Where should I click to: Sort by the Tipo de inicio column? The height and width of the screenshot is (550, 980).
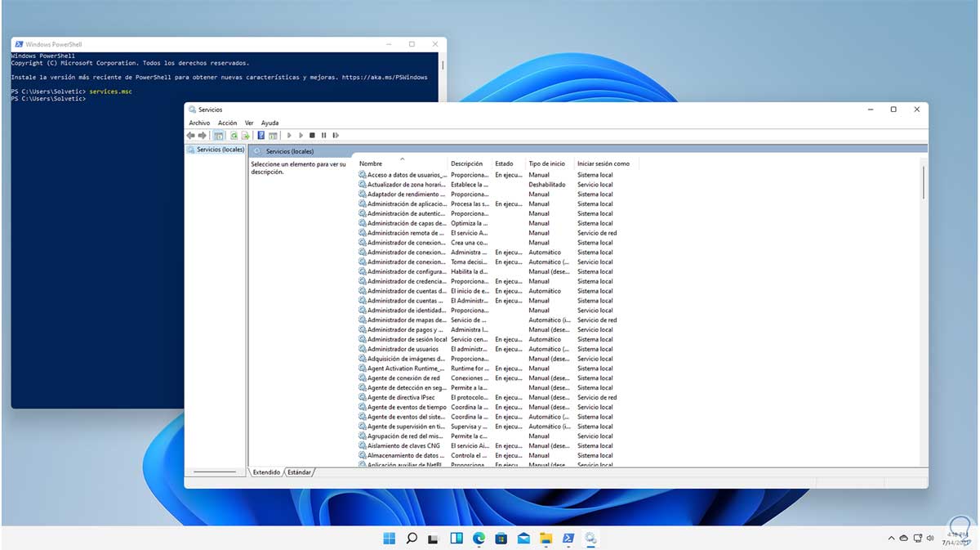point(546,164)
